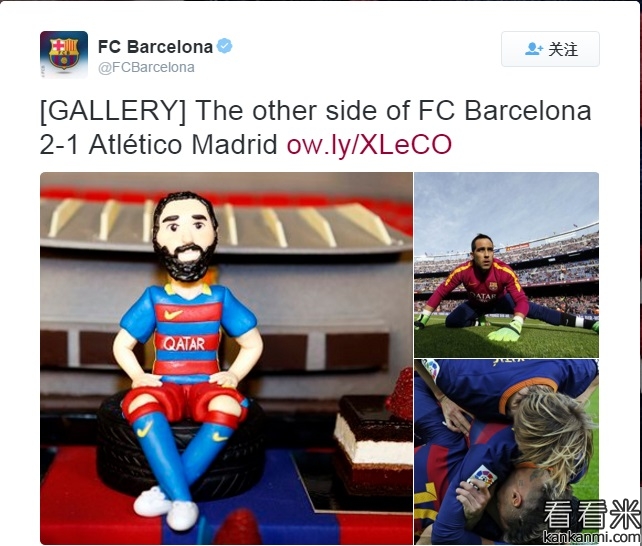The image size is (642, 546).
Task: Click the La Liga sleeve badge in hug photo
Action: (x=482, y=476)
